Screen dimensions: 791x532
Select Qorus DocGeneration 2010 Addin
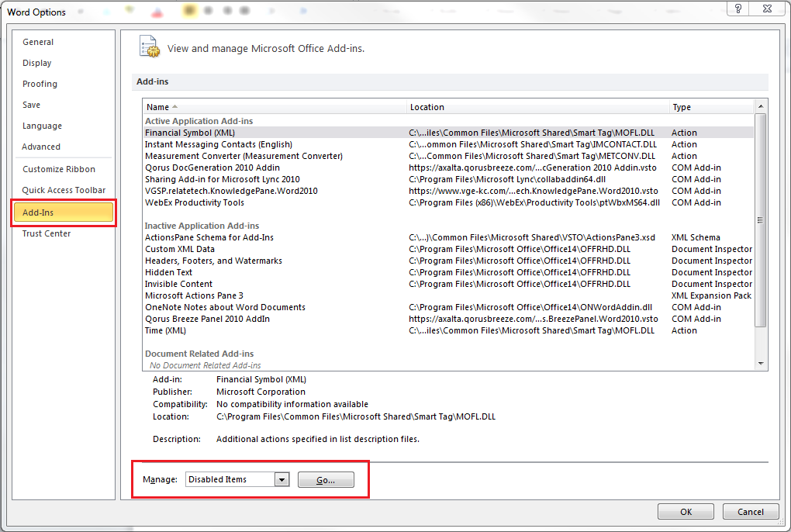coord(448,168)
